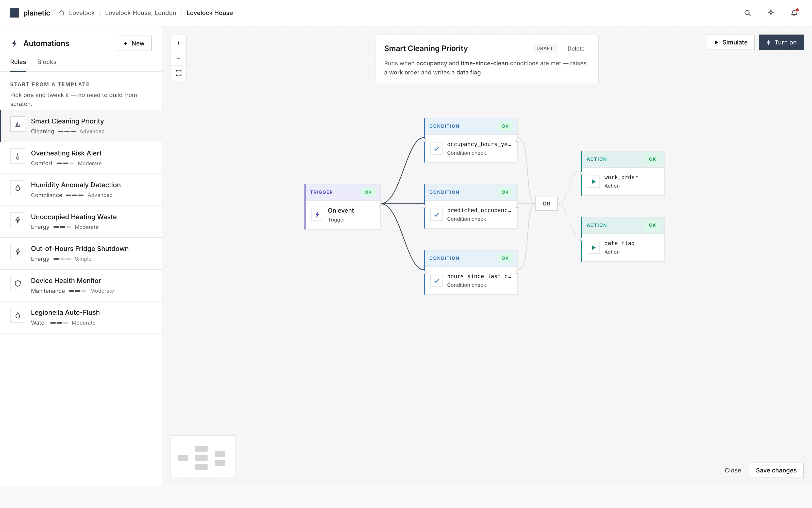Open the AI sparkle assistant icon
Screen dimensions: 812x508
tap(771, 13)
